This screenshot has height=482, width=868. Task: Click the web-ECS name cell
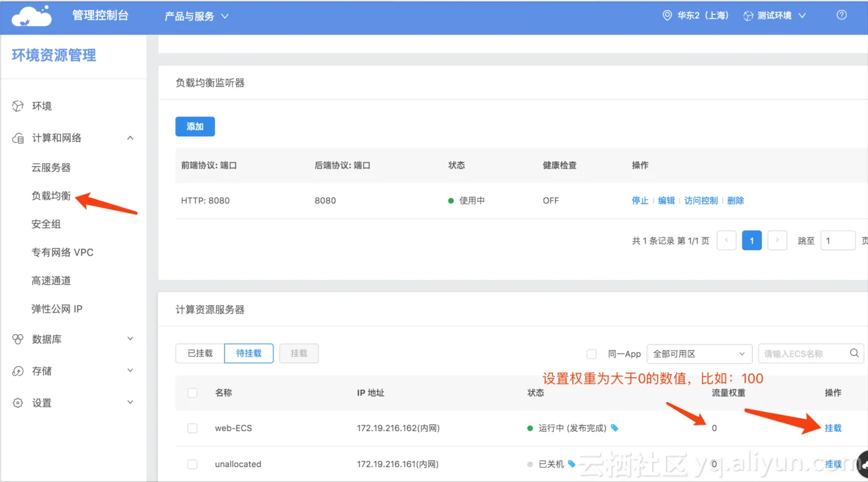pyautogui.click(x=234, y=428)
